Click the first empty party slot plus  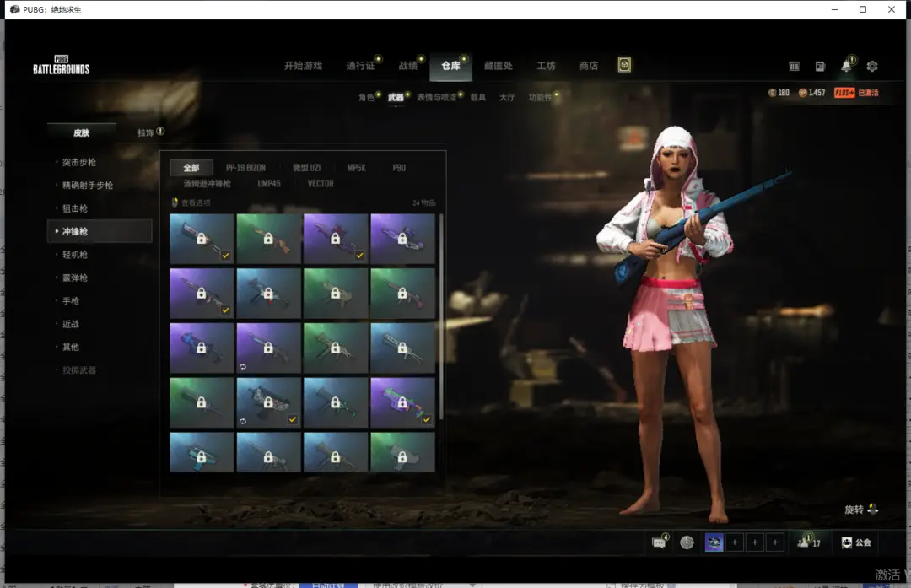tap(735, 542)
